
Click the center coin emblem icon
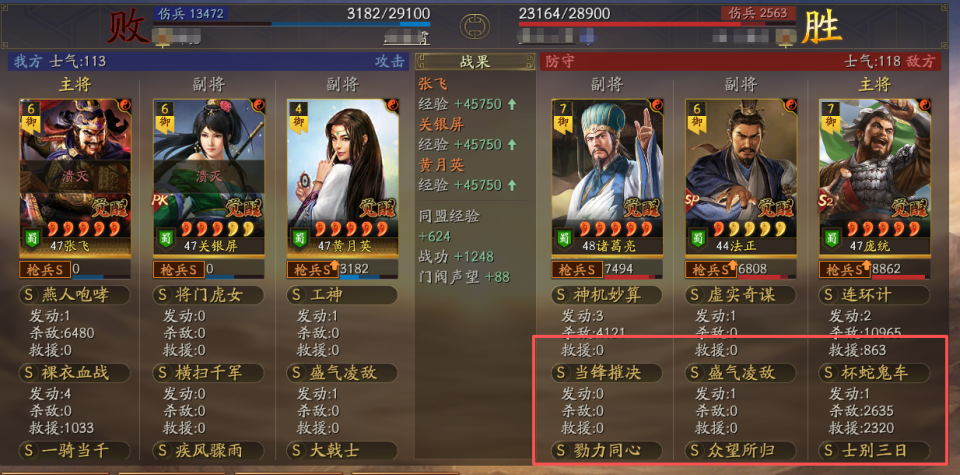coord(474,25)
